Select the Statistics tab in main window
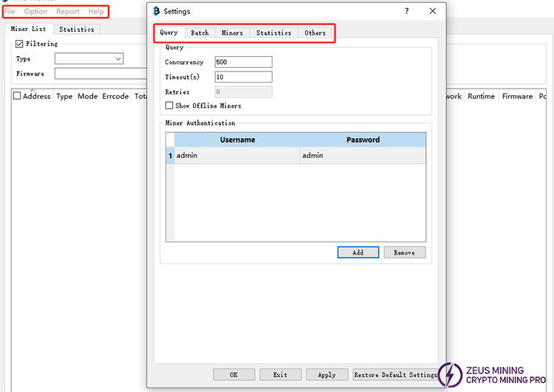 (x=77, y=30)
